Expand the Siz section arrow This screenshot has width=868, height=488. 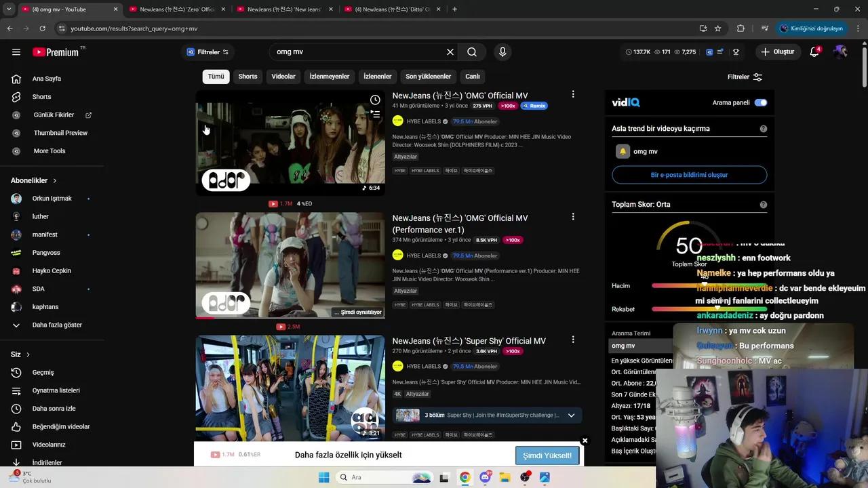click(28, 355)
